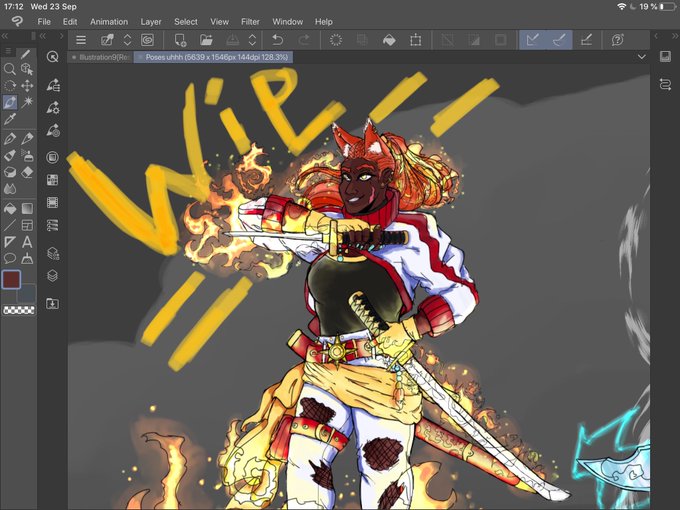
Task: Open the Tool Property palette icon
Action: 53,108
